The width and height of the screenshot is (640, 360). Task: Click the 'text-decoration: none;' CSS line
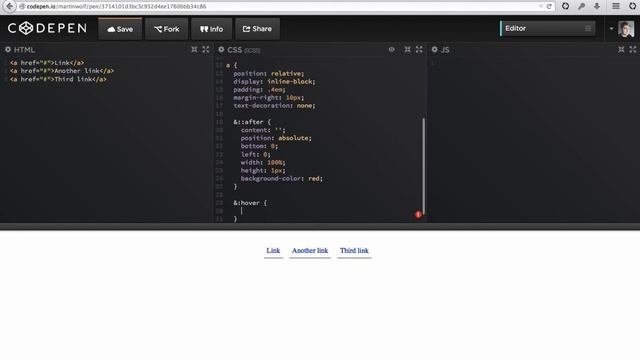click(x=274, y=106)
